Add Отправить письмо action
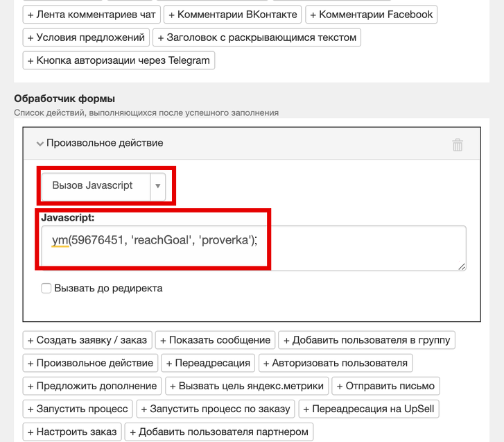This screenshot has height=442, width=504. click(385, 386)
